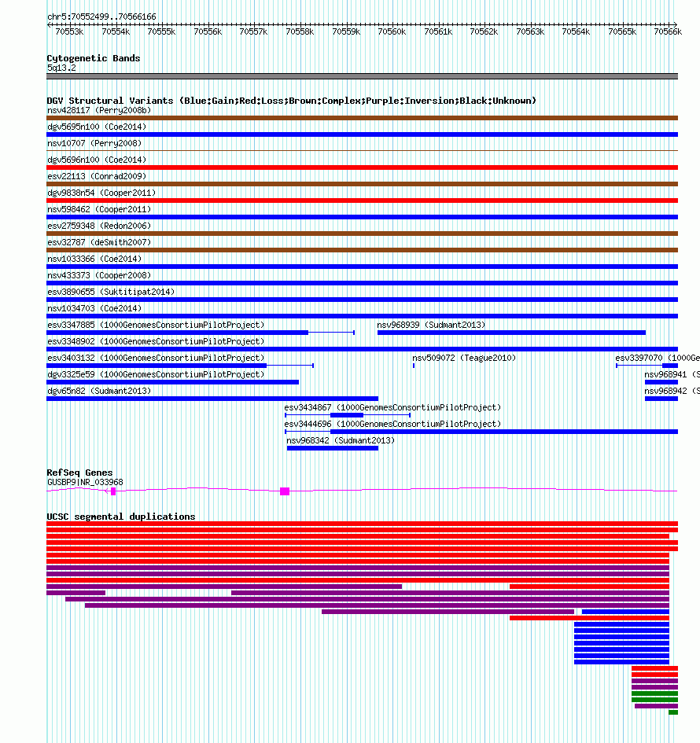700x743 pixels.
Task: Open variant esv22113 (Conrad2009)
Action: point(97,176)
